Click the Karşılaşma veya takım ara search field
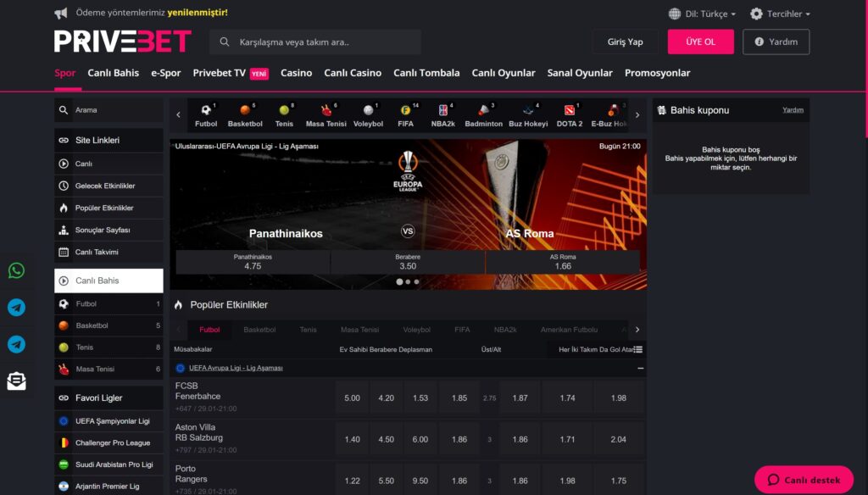This screenshot has height=495, width=868. pyautogui.click(x=315, y=42)
